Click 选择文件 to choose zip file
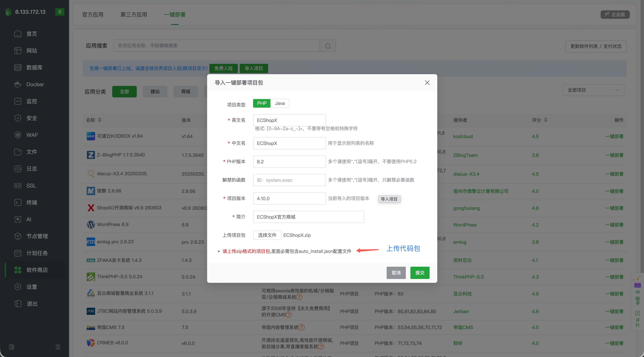 point(267,235)
